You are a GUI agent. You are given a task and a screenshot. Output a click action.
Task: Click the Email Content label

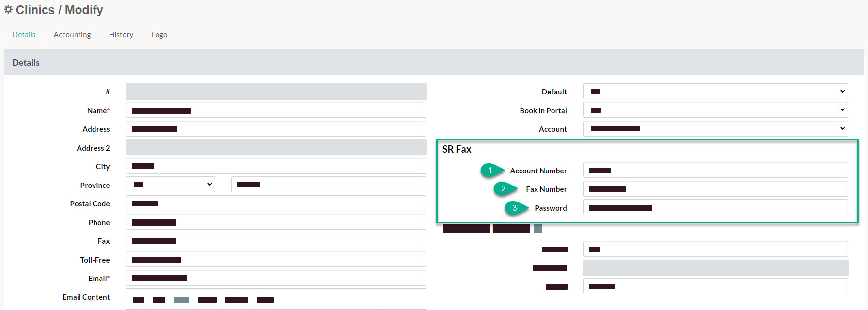coord(86,297)
